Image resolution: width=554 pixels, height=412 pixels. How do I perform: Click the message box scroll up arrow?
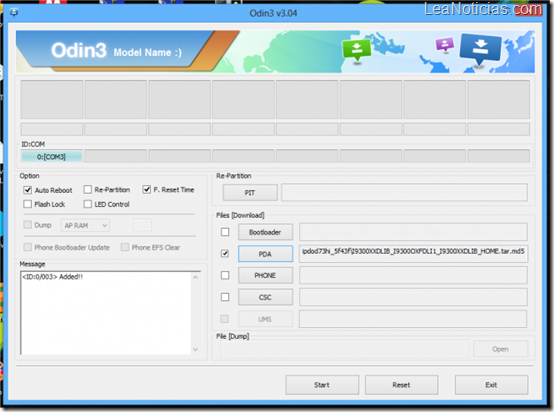(x=195, y=277)
